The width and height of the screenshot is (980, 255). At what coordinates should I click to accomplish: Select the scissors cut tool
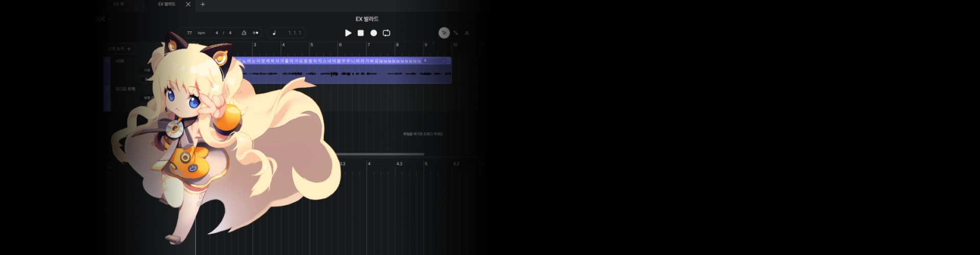(x=467, y=33)
